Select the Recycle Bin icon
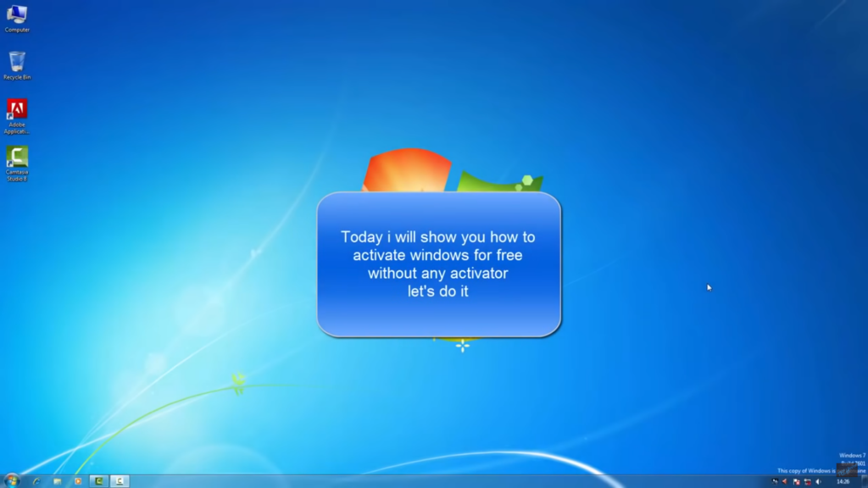Screen dimensions: 868x488 (x=17, y=66)
